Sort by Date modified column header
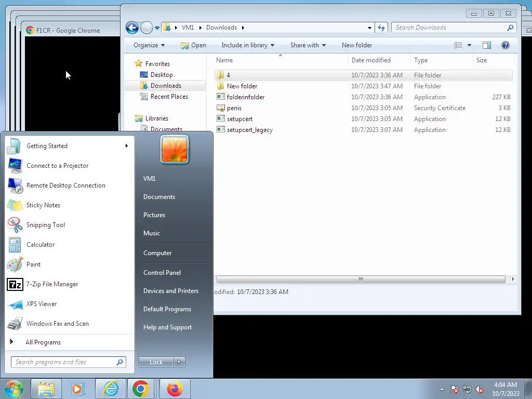Screen dimensions: 532x399 coord(371,60)
